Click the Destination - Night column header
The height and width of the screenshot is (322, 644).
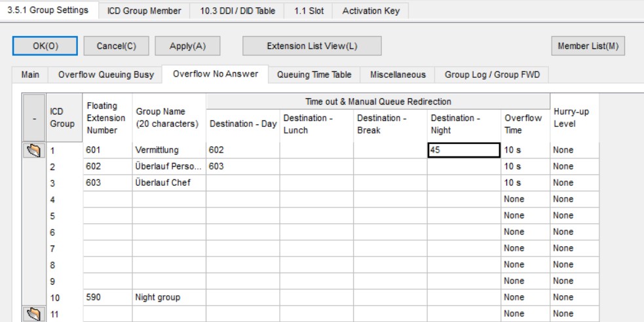464,124
